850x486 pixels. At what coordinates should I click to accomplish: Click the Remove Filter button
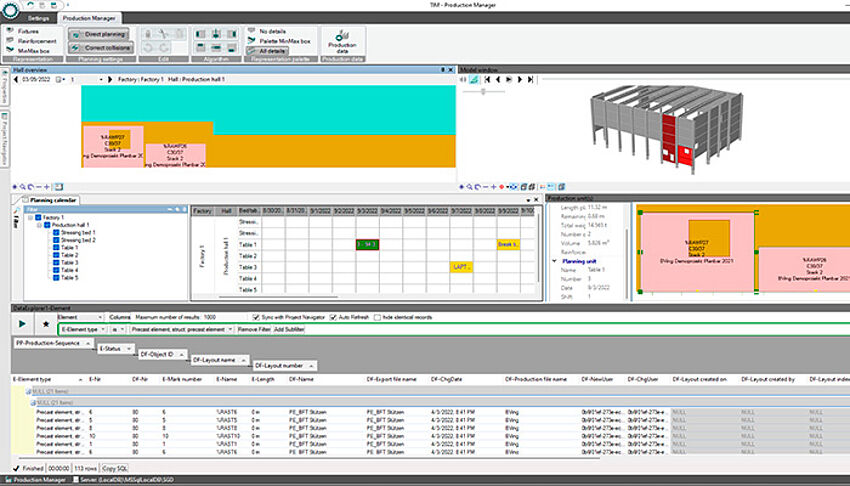click(x=253, y=328)
